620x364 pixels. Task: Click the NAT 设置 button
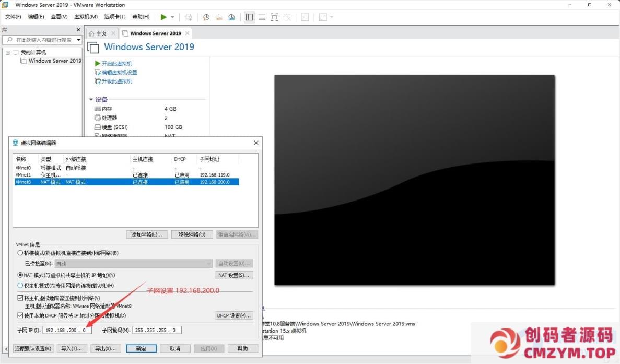234,275
